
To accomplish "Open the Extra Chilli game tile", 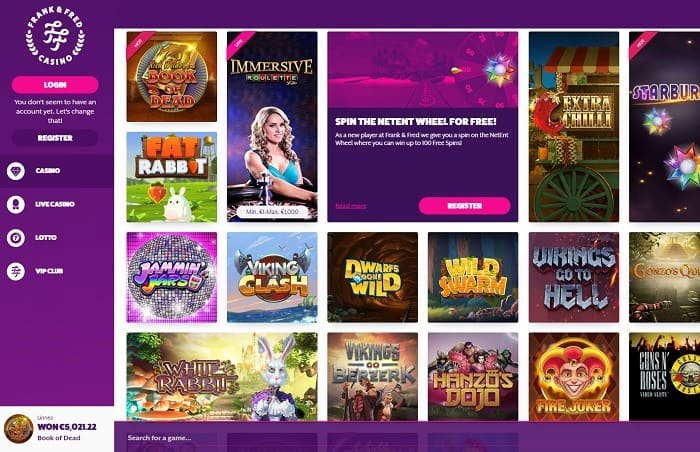I will pos(574,126).
